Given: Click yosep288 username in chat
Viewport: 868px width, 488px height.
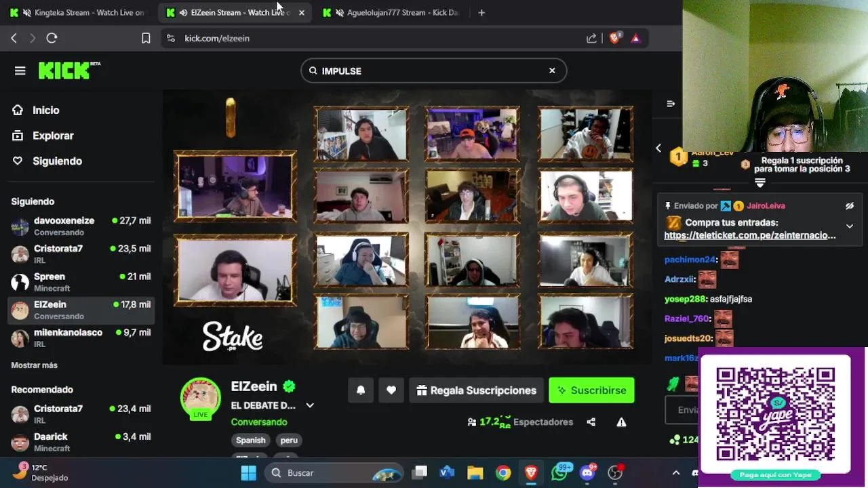Looking at the screenshot, I should tap(685, 299).
